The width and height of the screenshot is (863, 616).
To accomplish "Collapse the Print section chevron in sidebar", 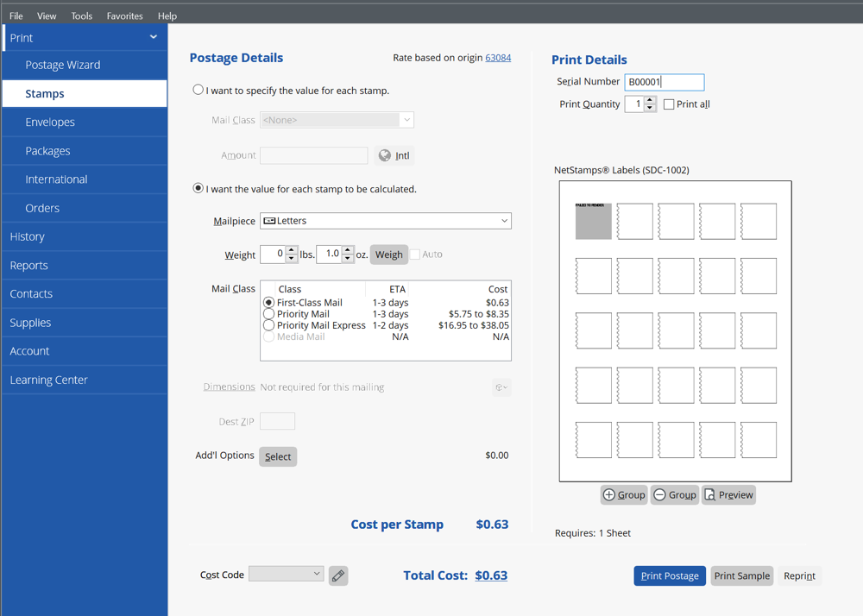I will tap(154, 37).
